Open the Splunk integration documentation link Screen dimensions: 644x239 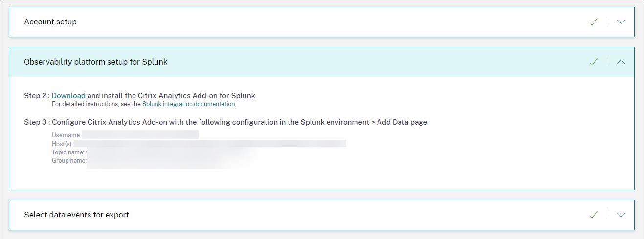tap(189, 104)
